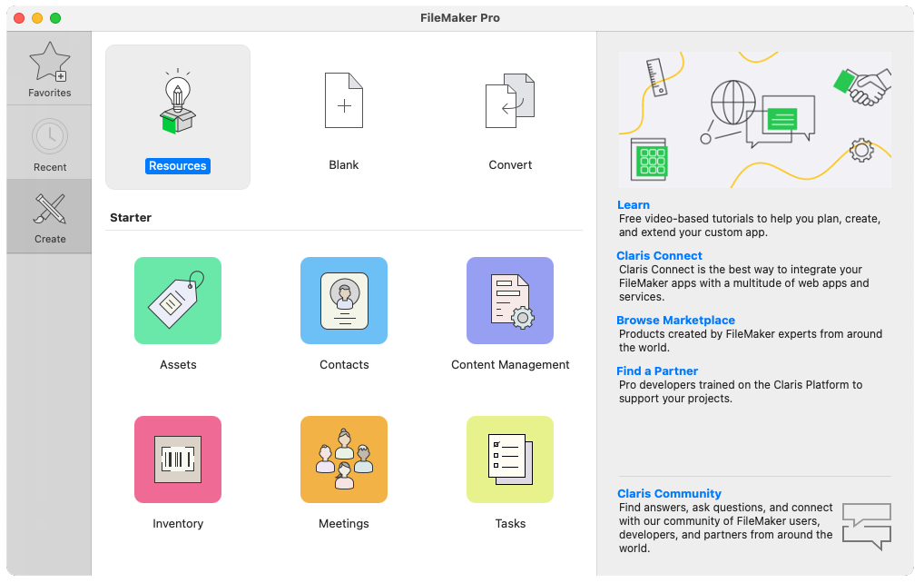Open the Favorites star icon
The image size is (924, 583).
(x=50, y=62)
